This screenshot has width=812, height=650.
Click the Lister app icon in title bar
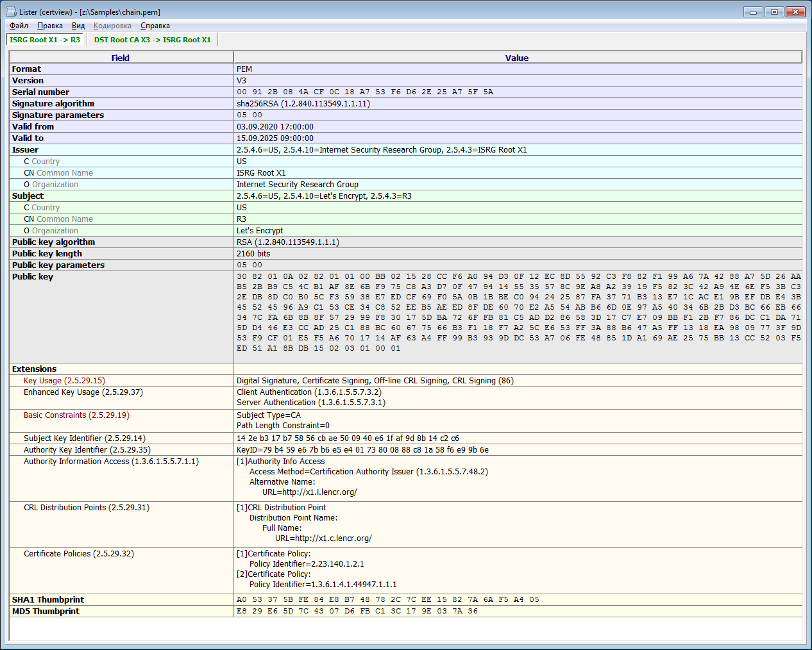point(11,12)
